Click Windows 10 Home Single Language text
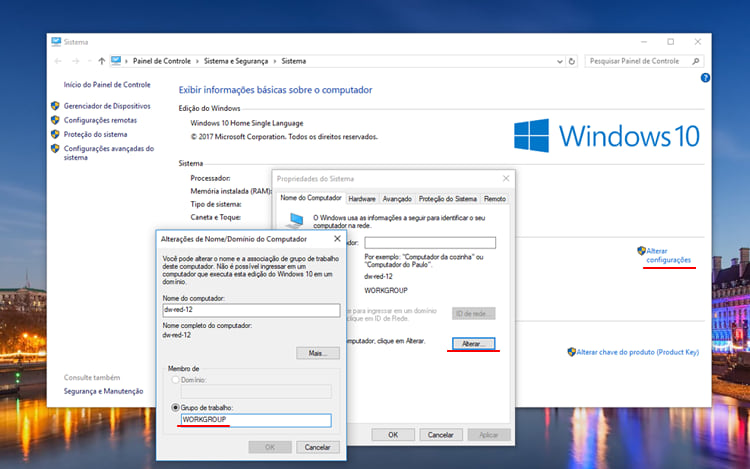The height and width of the screenshot is (469, 750). click(247, 123)
